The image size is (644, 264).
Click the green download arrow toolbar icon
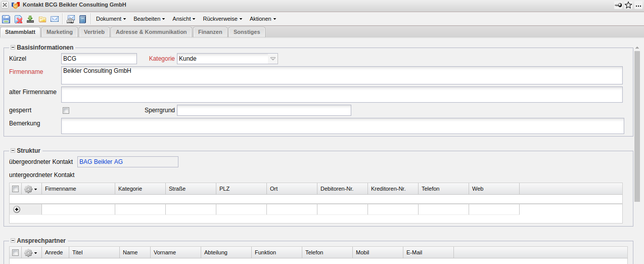pyautogui.click(x=30, y=19)
